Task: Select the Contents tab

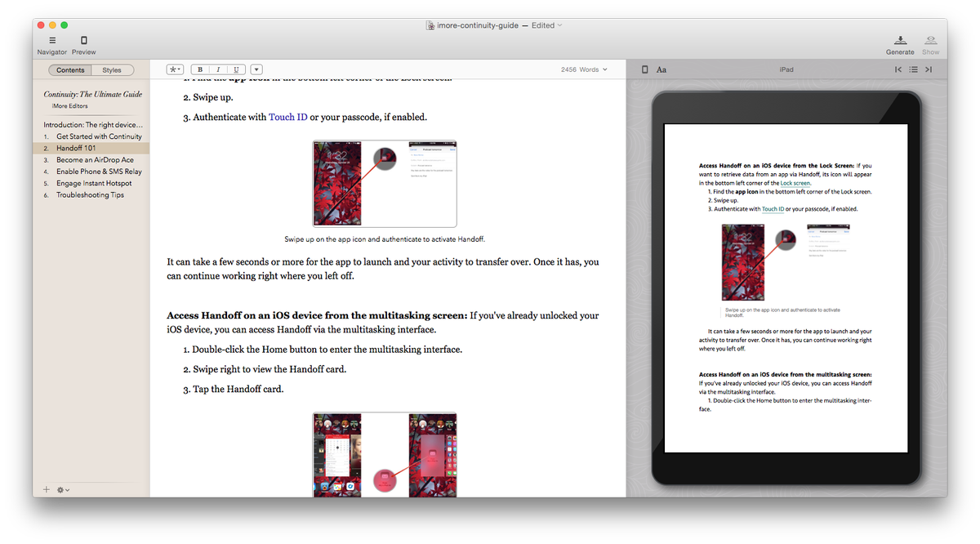Action: (69, 69)
